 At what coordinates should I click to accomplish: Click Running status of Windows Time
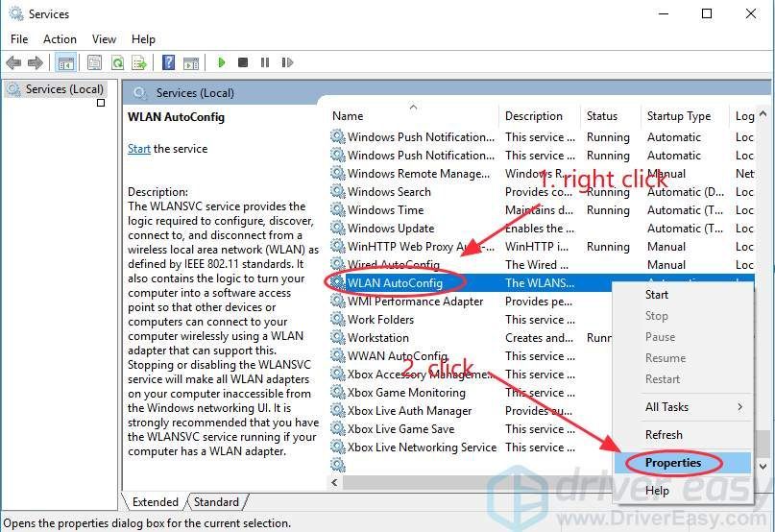click(x=608, y=210)
